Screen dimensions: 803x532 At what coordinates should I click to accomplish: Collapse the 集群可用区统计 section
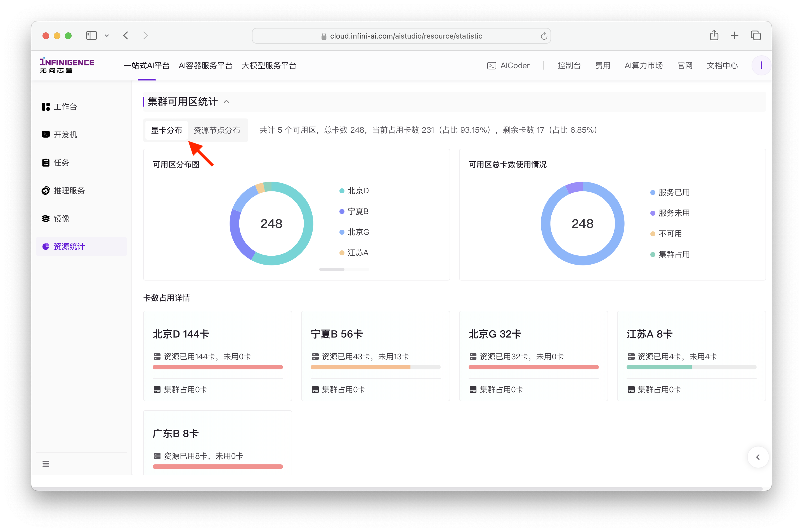coord(226,101)
